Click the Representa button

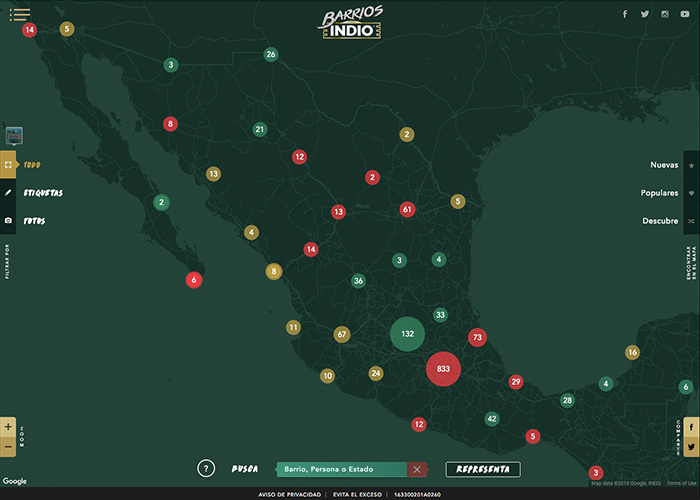[x=483, y=469]
